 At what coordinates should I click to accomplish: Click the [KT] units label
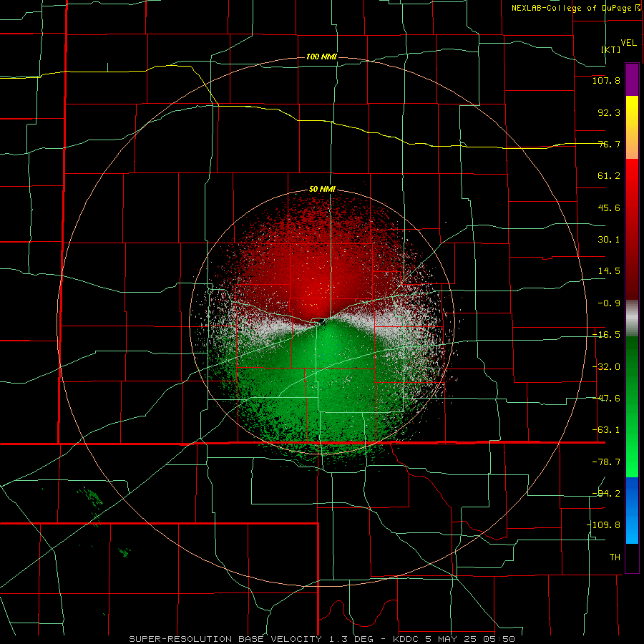coord(611,49)
